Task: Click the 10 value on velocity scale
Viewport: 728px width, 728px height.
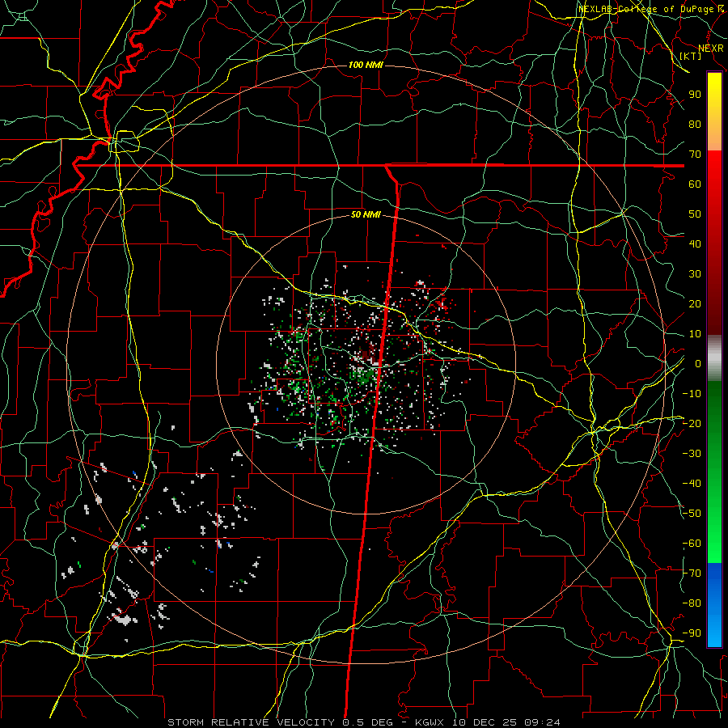Action: click(695, 334)
